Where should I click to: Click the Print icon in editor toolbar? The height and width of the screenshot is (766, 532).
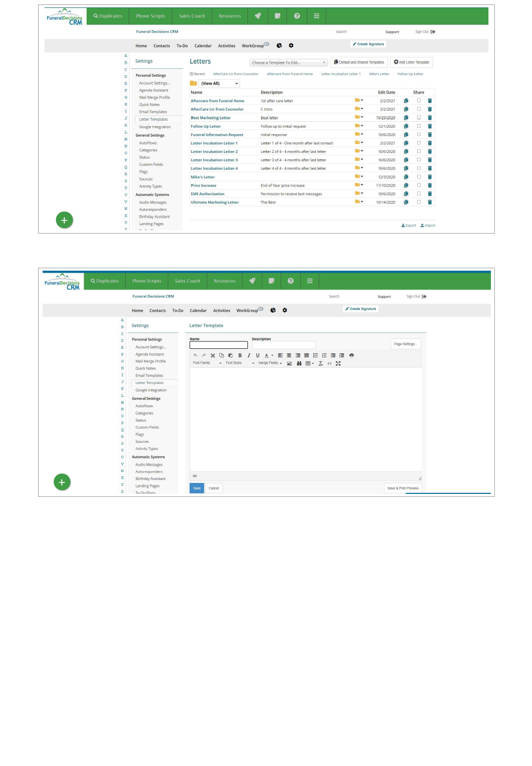351,355
